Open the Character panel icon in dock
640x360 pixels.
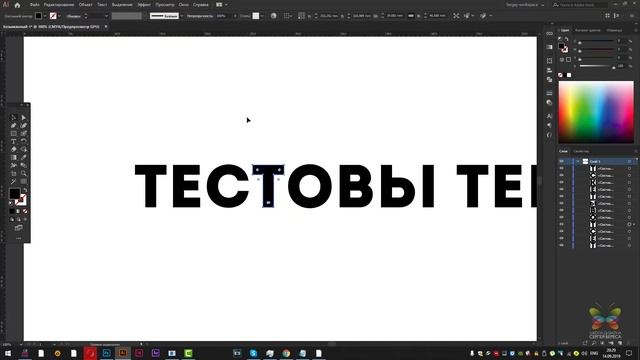549,116
